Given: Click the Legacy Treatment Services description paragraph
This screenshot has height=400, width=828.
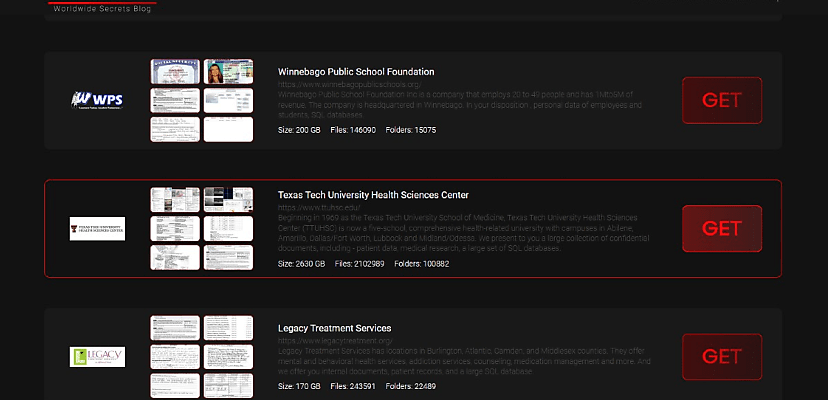Looking at the screenshot, I should pos(464,361).
